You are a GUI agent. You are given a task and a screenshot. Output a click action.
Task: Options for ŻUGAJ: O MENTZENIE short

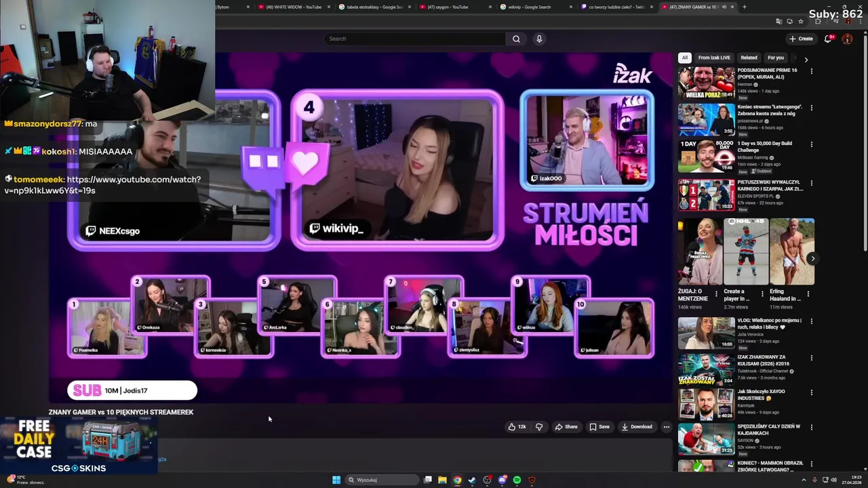(717, 294)
